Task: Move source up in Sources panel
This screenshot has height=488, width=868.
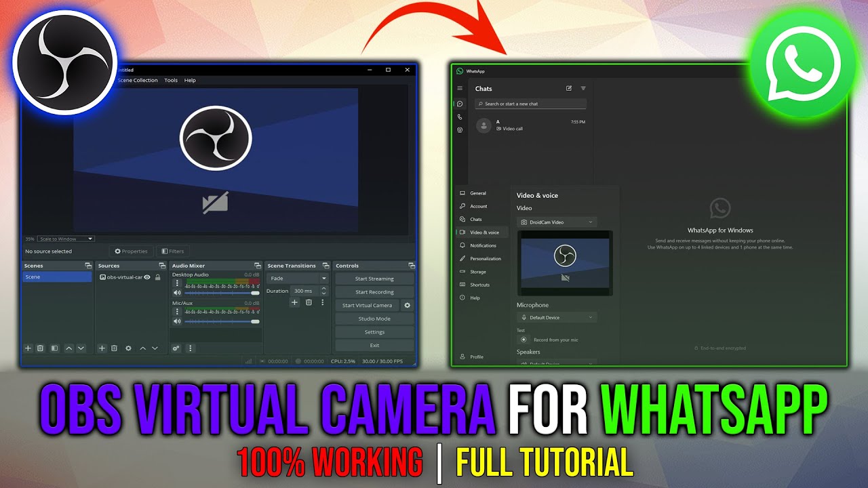Action: (x=142, y=348)
